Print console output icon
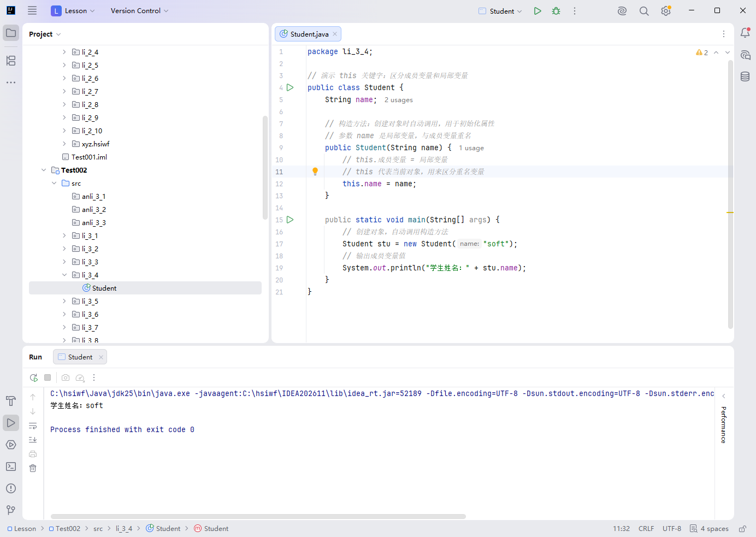Image resolution: width=756 pixels, height=537 pixels. point(33,454)
